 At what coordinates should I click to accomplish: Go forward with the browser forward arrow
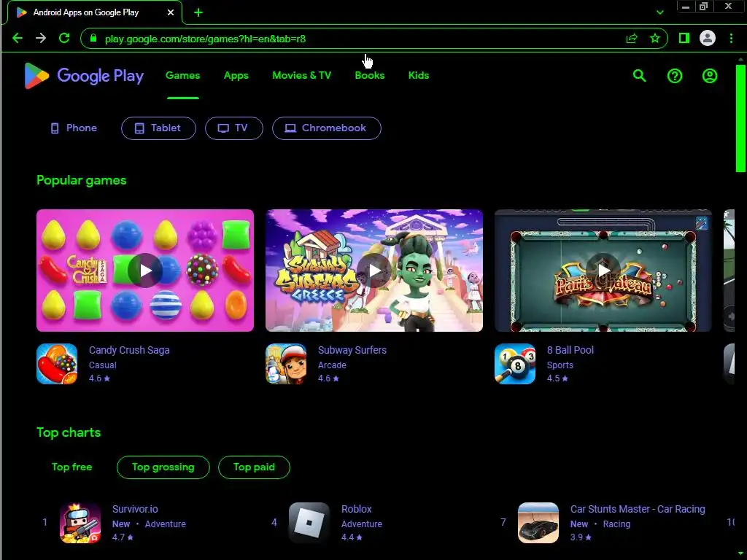tap(41, 38)
